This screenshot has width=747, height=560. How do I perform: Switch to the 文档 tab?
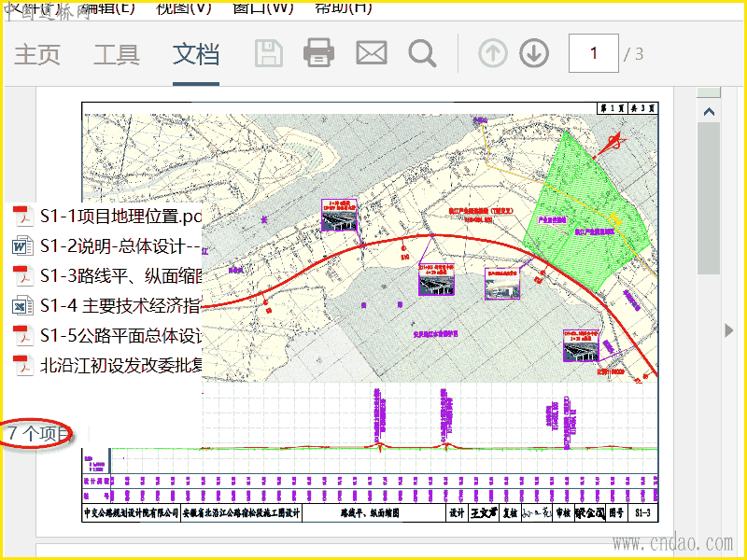[x=196, y=54]
